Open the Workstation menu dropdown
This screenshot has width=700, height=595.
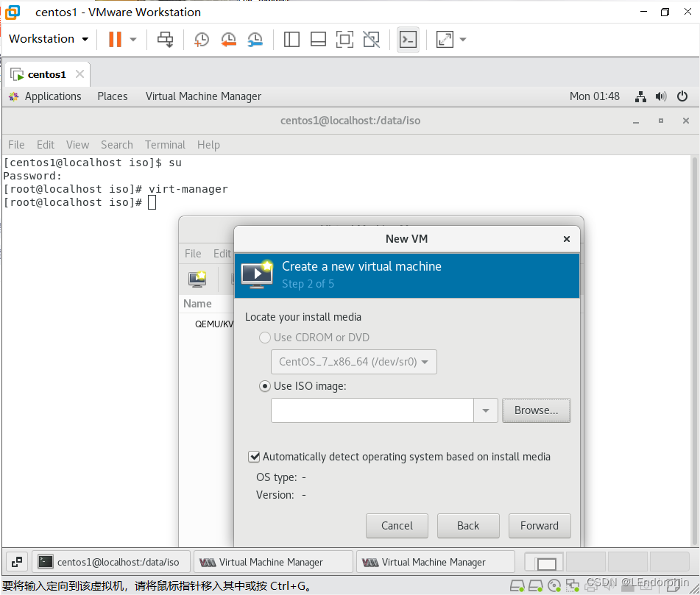click(x=49, y=39)
